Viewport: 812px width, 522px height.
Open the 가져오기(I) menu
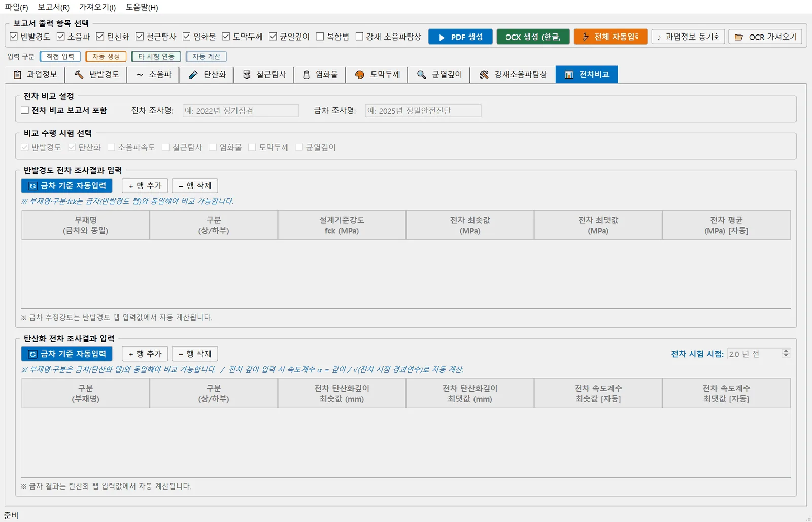point(97,7)
